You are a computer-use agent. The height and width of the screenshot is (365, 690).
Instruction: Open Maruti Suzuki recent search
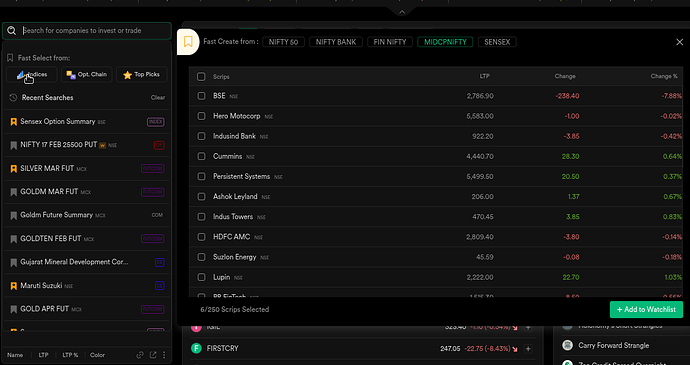[87, 286]
